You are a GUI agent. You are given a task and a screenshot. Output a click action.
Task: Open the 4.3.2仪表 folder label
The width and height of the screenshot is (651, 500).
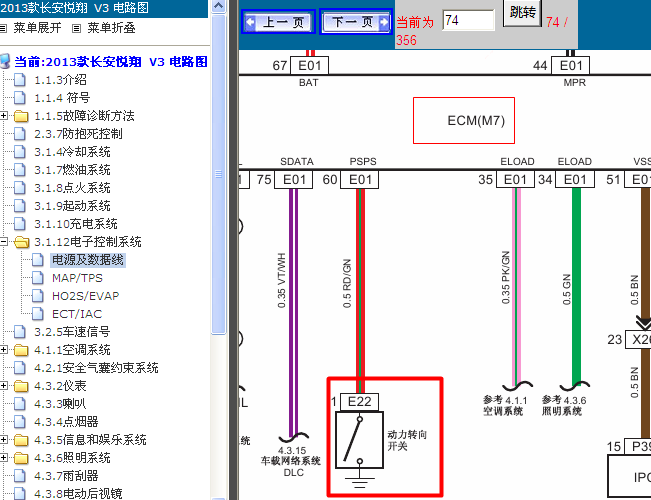(60, 386)
